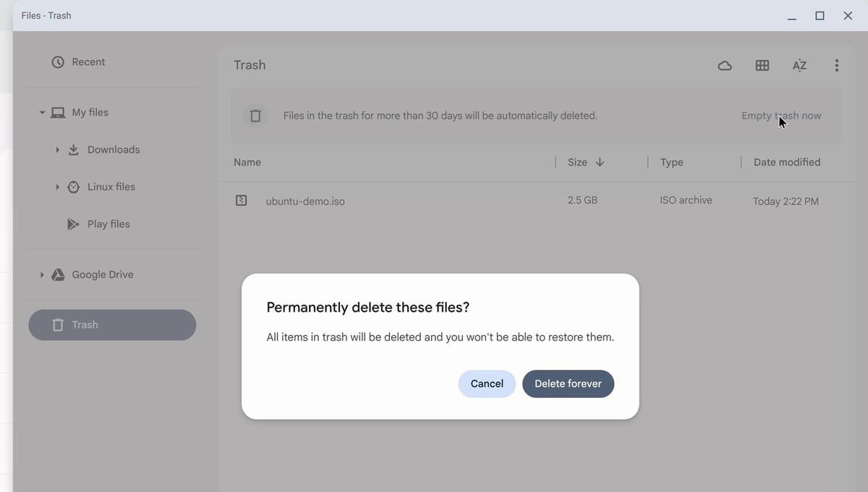Click the Permanently delete these files heading
The height and width of the screenshot is (492, 868).
[x=368, y=307]
